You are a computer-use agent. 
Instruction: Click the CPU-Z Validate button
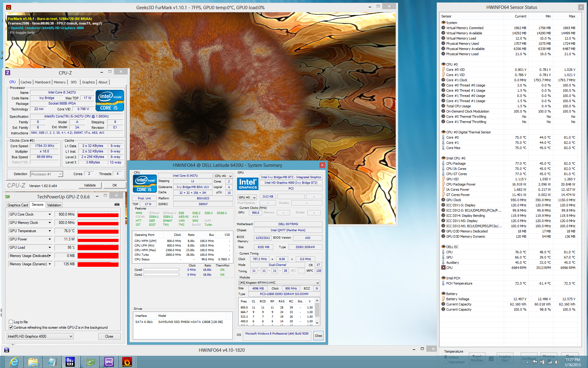coord(90,185)
